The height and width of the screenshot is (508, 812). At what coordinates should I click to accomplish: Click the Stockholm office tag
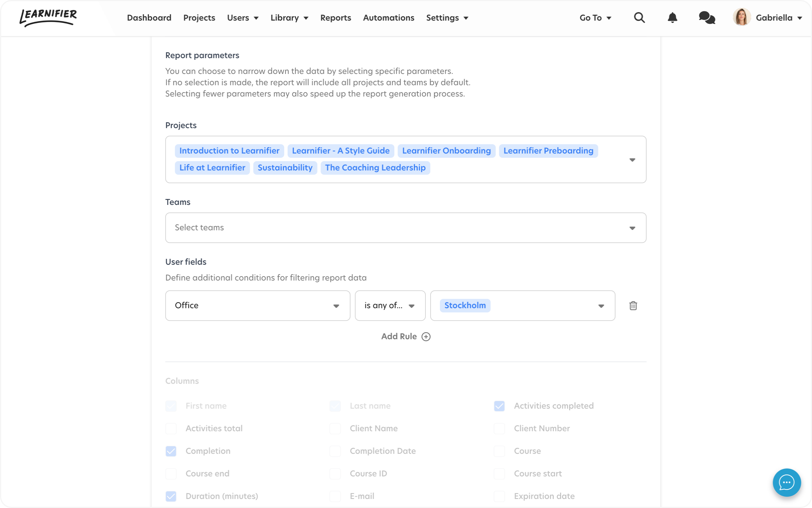point(465,305)
